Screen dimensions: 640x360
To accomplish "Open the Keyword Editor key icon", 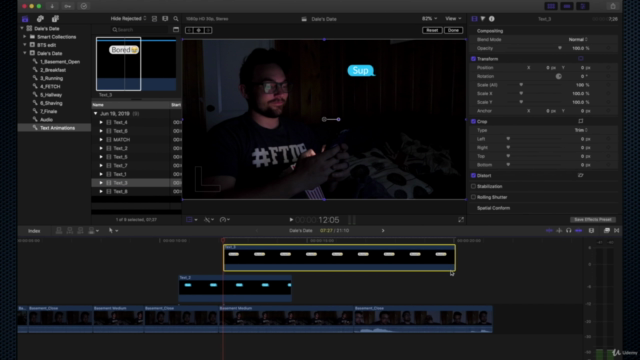I will (x=68, y=6).
